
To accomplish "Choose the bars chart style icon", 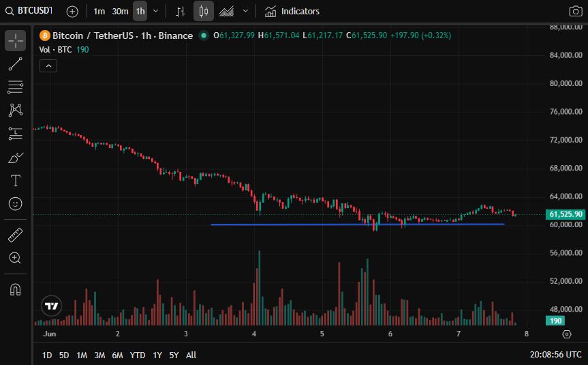I will 181,12.
